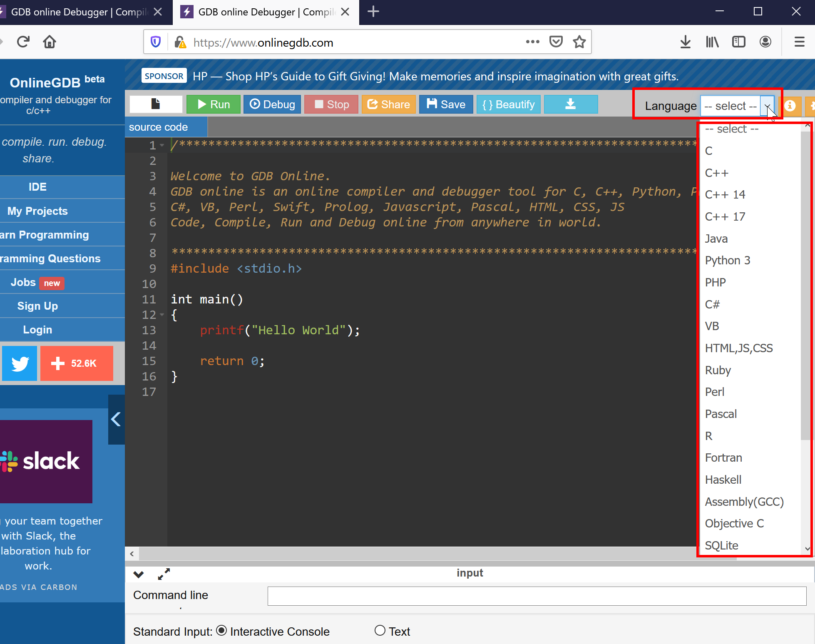This screenshot has height=644, width=815.
Task: Collapse the input panel with down chevron
Action: tap(139, 574)
